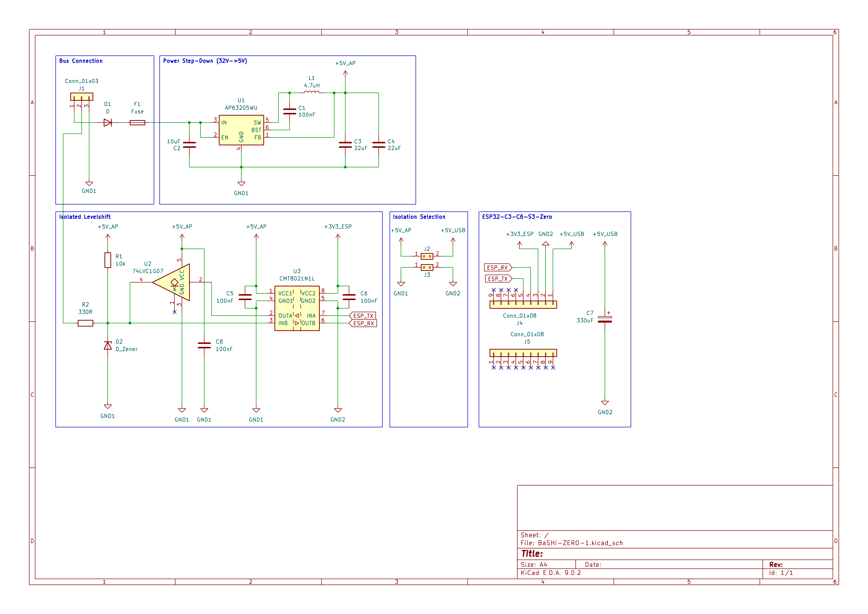868x614 pixels.
Task: Click the 'Size: A4' field
Action: (x=534, y=564)
